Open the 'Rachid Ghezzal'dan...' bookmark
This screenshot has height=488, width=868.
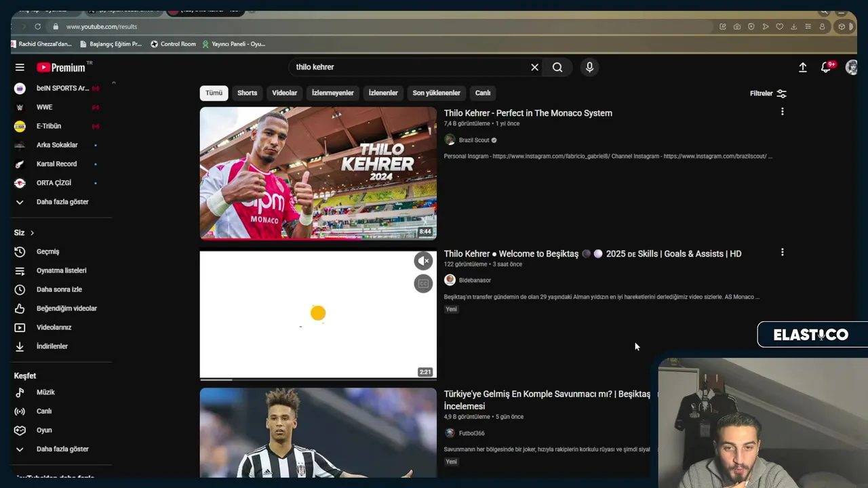tap(41, 44)
